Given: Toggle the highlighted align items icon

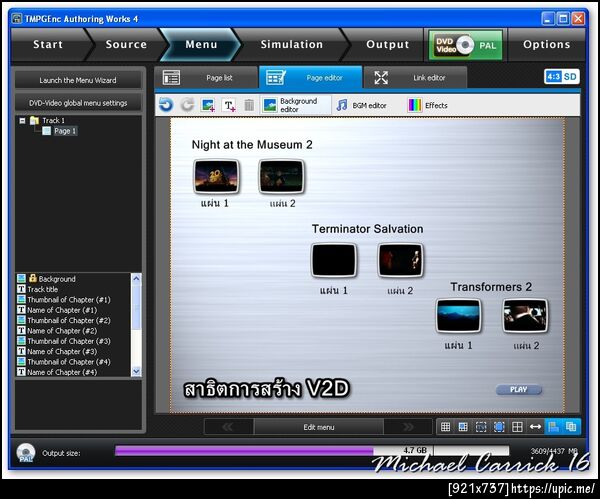Looking at the screenshot, I should click(x=553, y=427).
